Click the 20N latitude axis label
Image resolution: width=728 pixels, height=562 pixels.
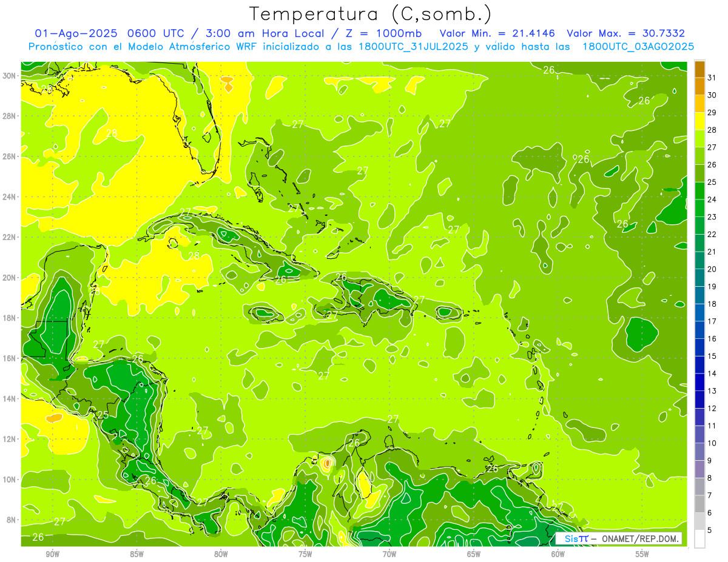tap(10, 278)
